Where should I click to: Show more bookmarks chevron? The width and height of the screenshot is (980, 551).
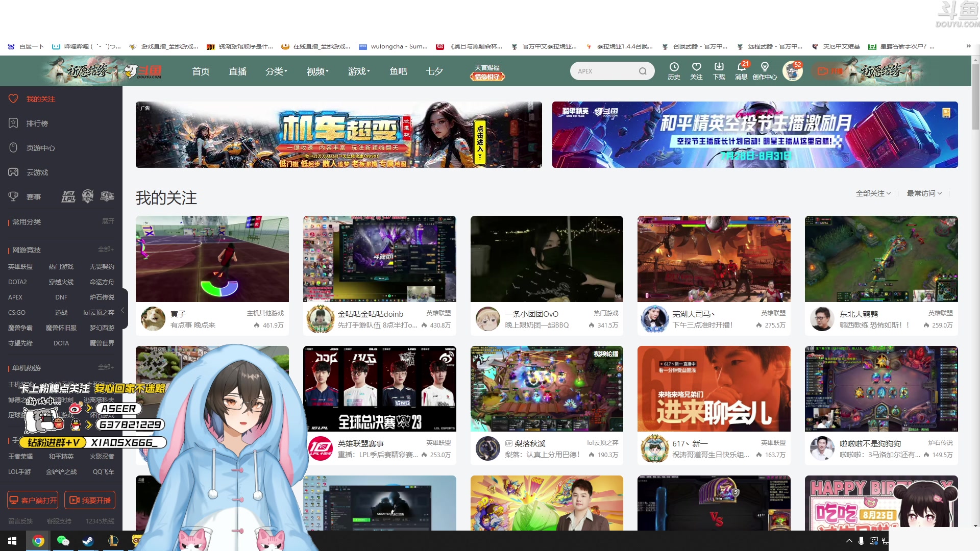click(x=968, y=46)
